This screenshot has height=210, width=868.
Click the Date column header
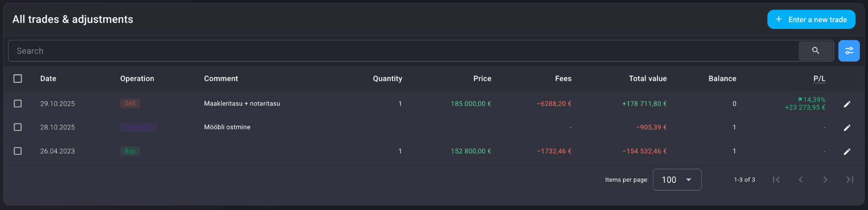pos(48,79)
